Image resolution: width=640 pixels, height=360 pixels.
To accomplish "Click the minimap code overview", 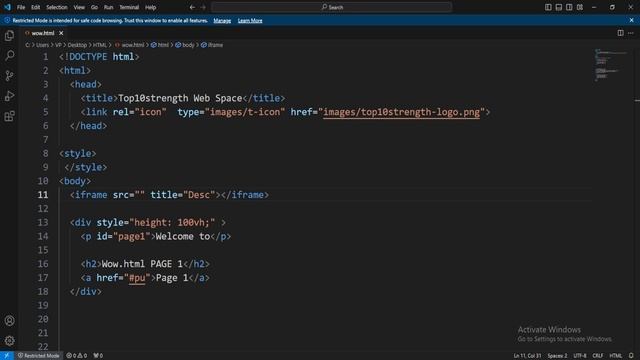I will 611,65.
